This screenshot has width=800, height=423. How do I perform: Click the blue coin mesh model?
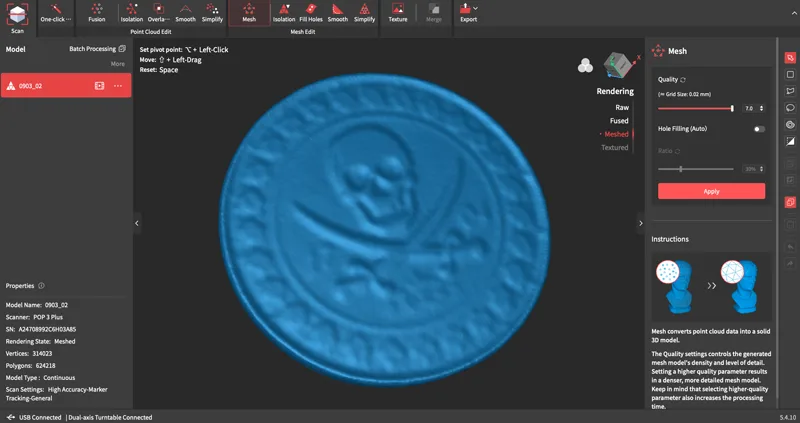click(384, 230)
